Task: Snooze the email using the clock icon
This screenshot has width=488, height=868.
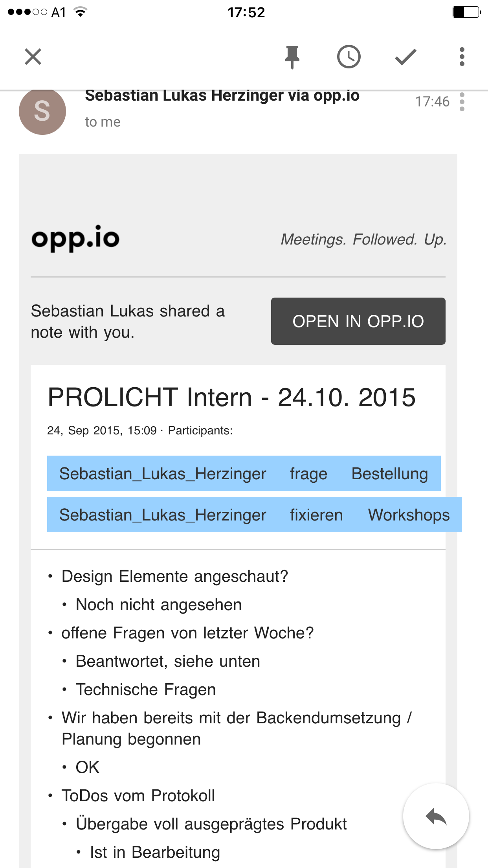Action: coord(349,57)
